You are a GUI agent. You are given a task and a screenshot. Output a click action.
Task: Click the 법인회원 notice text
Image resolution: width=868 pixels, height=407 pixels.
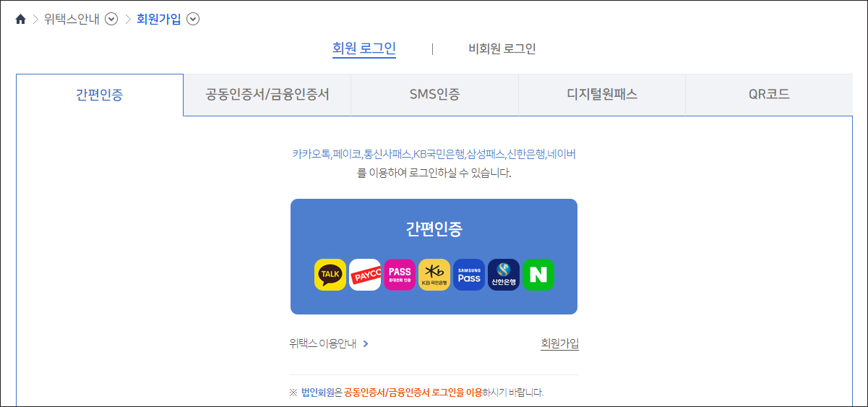pos(416,393)
